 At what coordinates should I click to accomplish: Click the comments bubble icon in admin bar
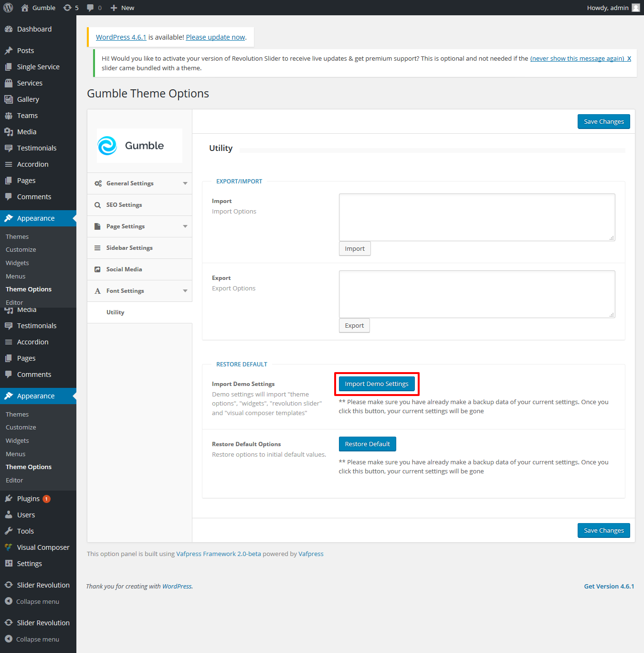[90, 8]
